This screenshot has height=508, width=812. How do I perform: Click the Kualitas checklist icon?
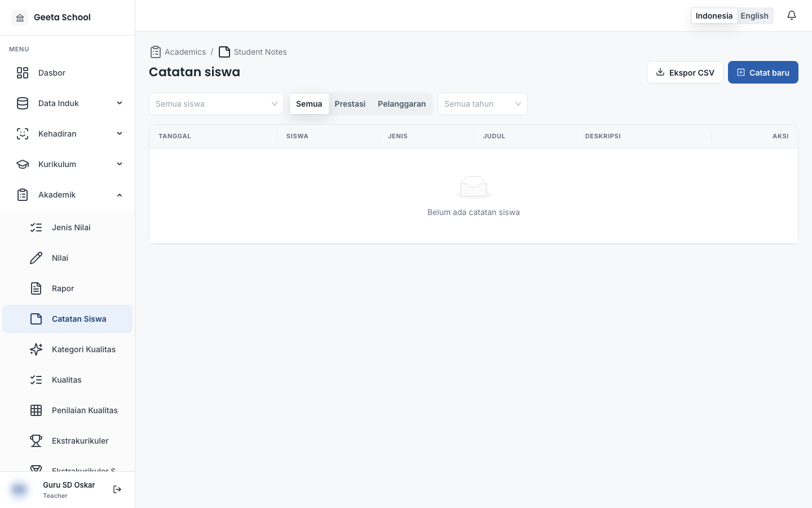36,380
